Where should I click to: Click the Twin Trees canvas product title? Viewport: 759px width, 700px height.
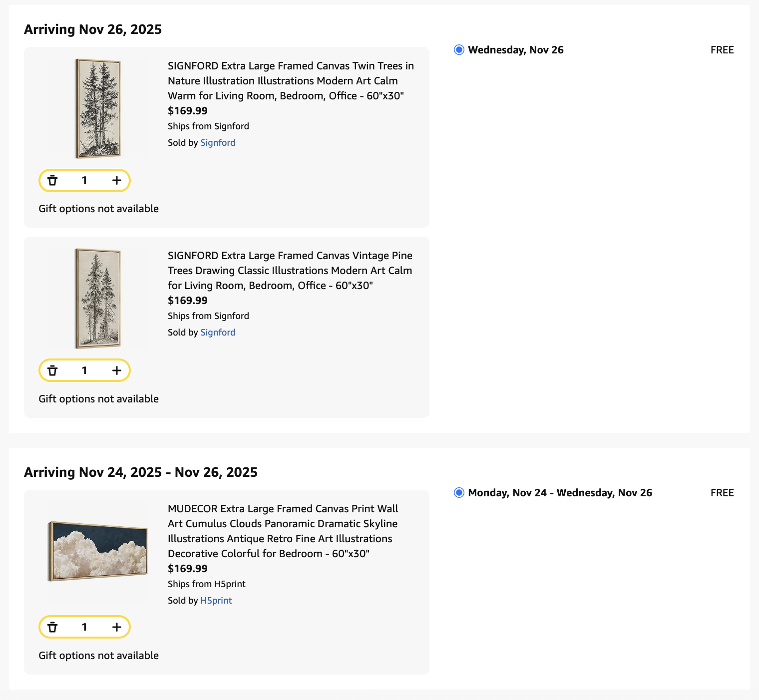[291, 81]
